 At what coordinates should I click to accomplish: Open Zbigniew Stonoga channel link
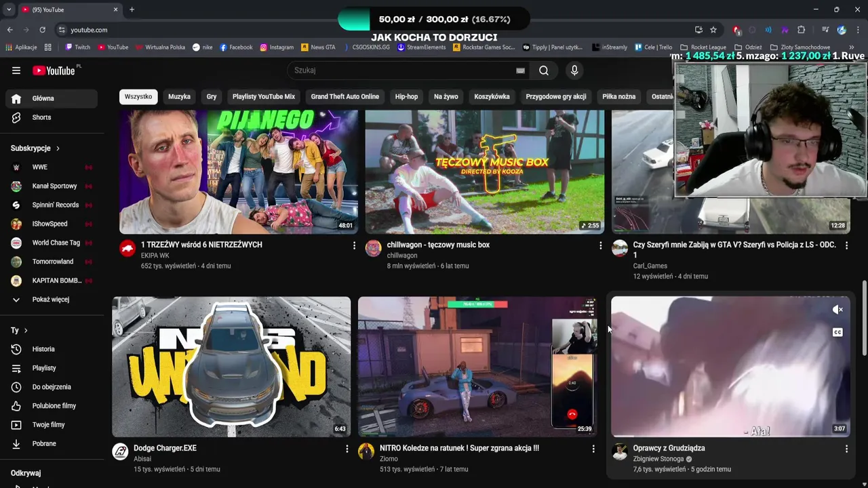[x=658, y=459]
